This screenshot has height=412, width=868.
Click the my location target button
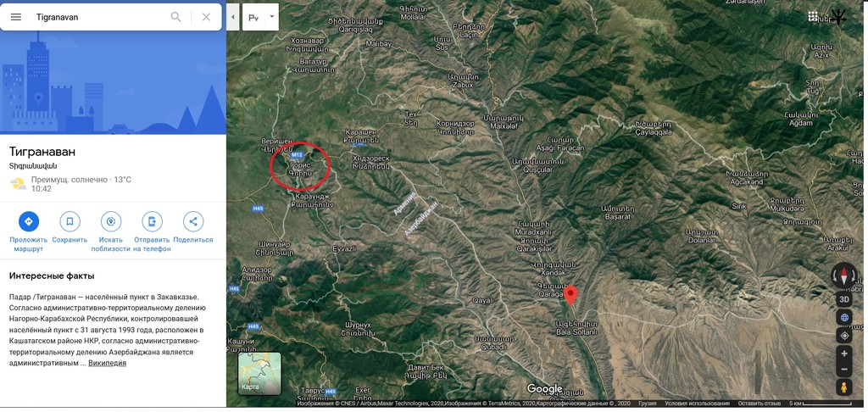pos(844,336)
